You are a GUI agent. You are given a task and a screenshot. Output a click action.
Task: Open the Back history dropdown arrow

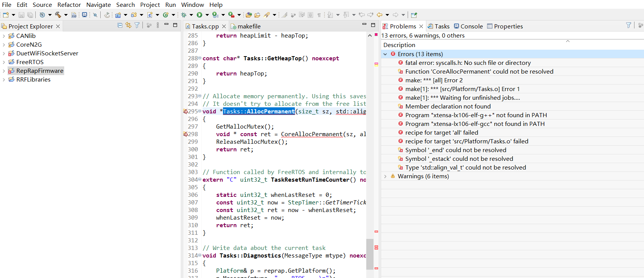pyautogui.click(x=387, y=15)
